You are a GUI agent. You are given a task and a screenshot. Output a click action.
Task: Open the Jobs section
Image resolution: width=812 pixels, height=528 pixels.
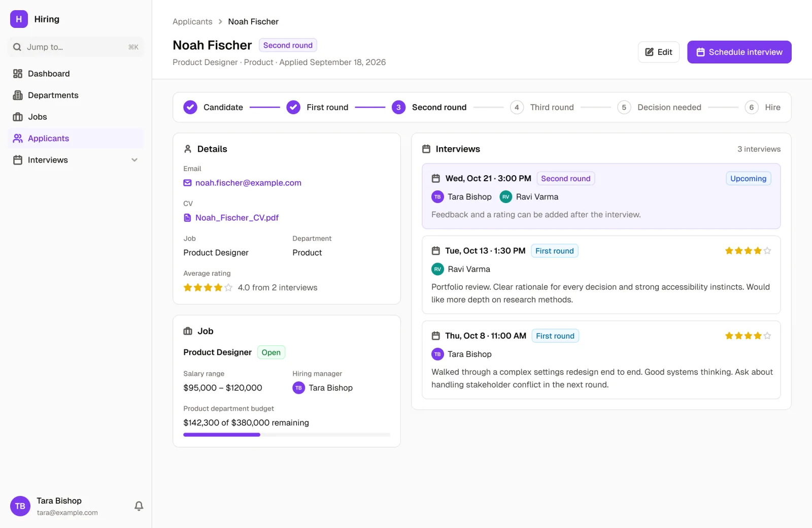(76, 117)
